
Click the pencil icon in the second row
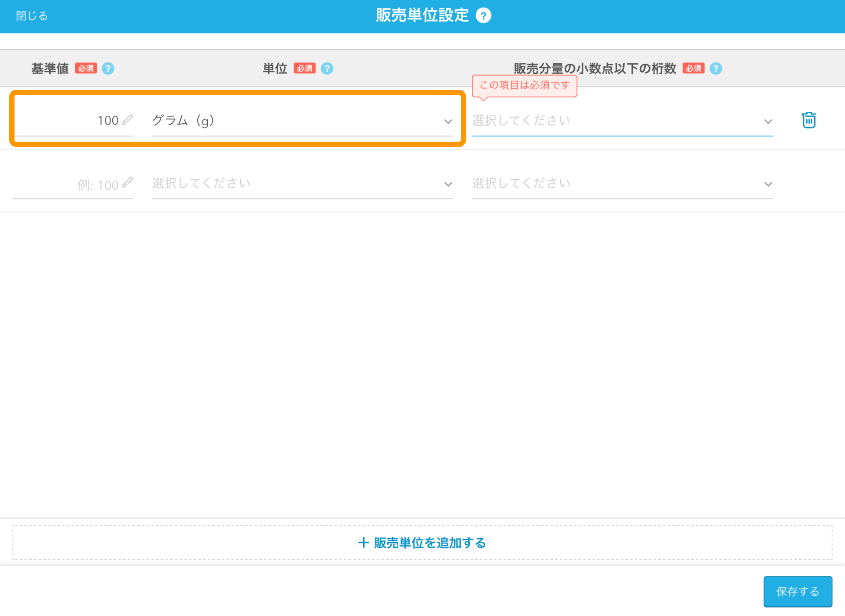pyautogui.click(x=128, y=183)
